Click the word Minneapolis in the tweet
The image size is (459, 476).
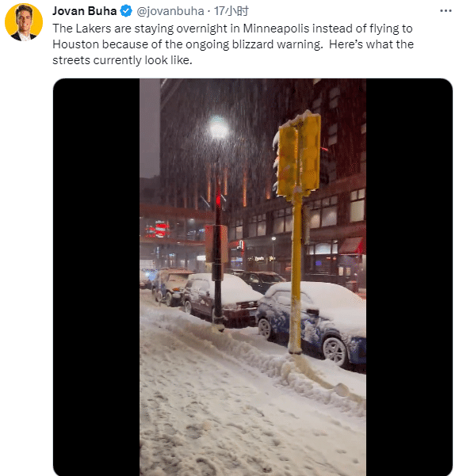coord(276,29)
